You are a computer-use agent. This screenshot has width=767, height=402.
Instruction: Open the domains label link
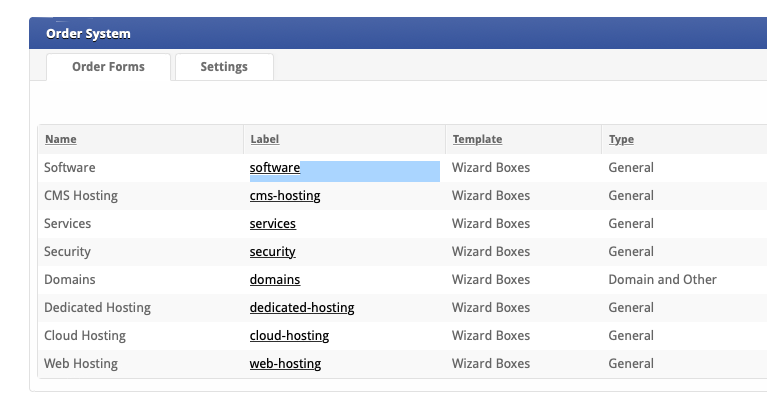click(275, 279)
